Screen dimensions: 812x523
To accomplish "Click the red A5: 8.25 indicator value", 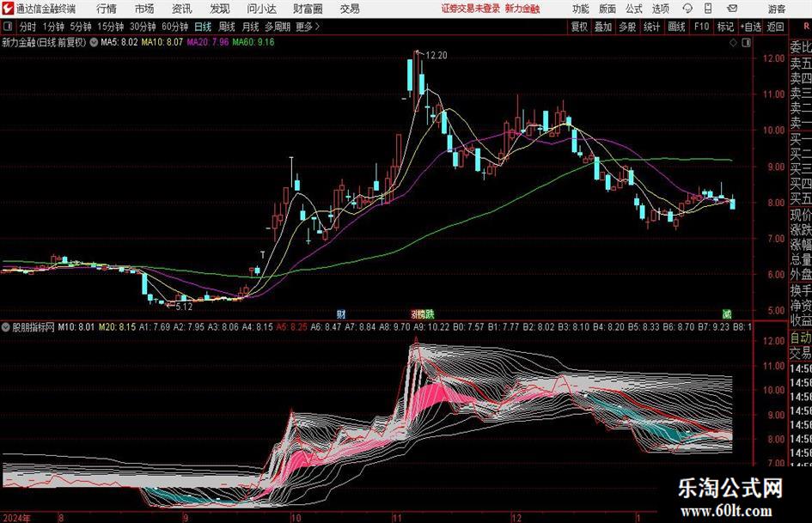I will pos(291,327).
